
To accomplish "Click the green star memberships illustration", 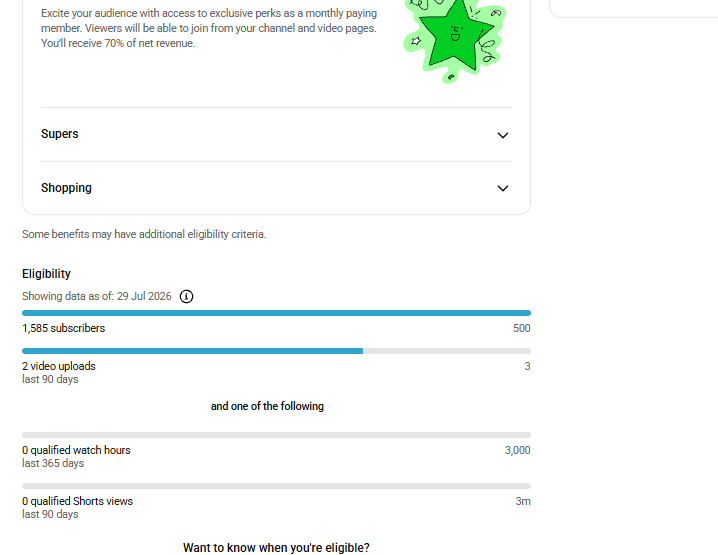I will (455, 40).
